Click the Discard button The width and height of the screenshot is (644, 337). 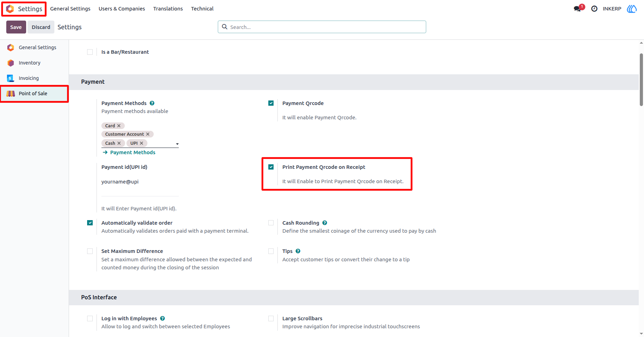click(x=41, y=27)
